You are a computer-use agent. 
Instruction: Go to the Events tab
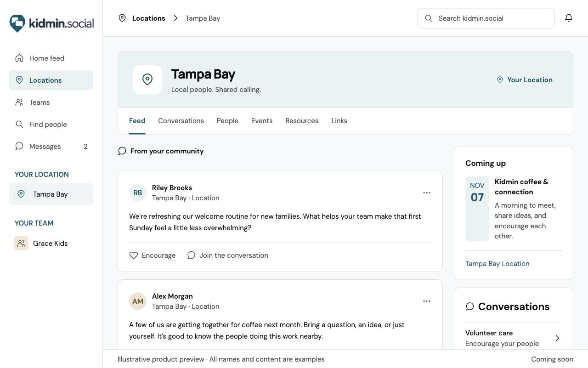[262, 121]
